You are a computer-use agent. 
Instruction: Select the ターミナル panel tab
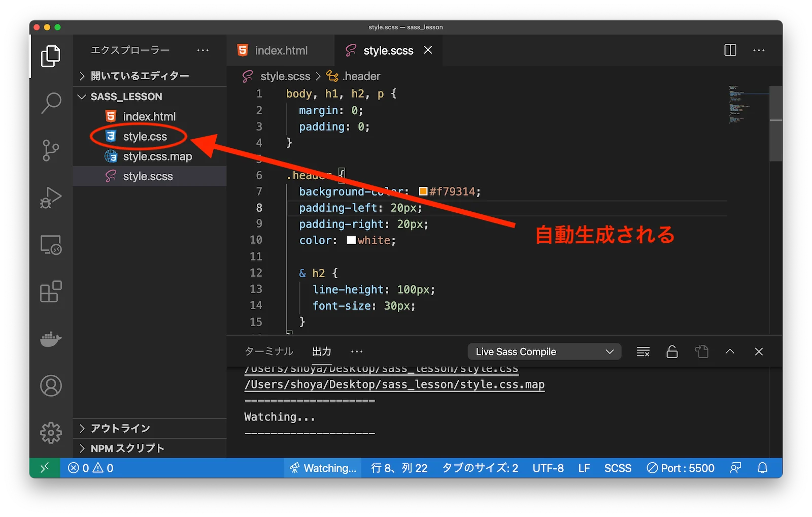click(268, 351)
